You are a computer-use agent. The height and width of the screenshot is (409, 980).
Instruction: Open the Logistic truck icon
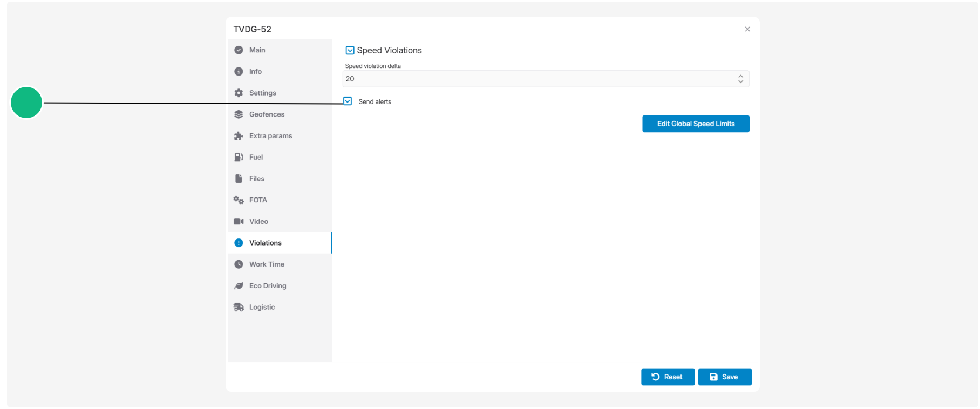click(239, 307)
